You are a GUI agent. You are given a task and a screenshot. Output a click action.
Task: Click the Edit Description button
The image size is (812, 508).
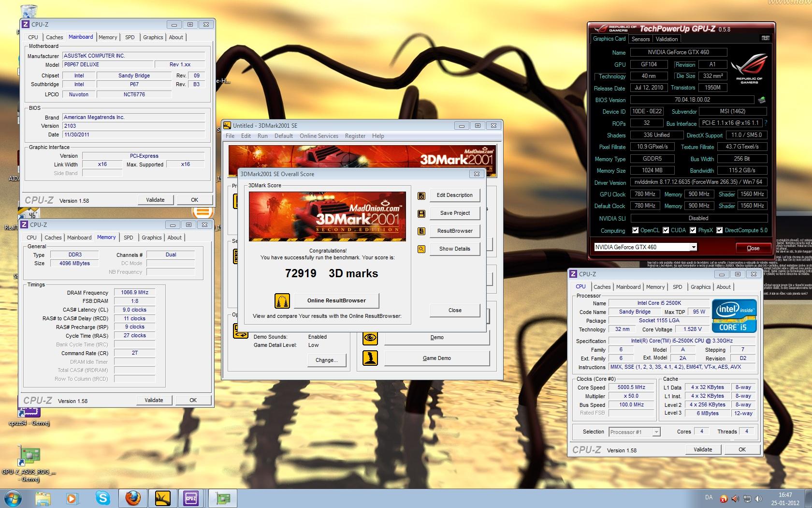click(454, 195)
